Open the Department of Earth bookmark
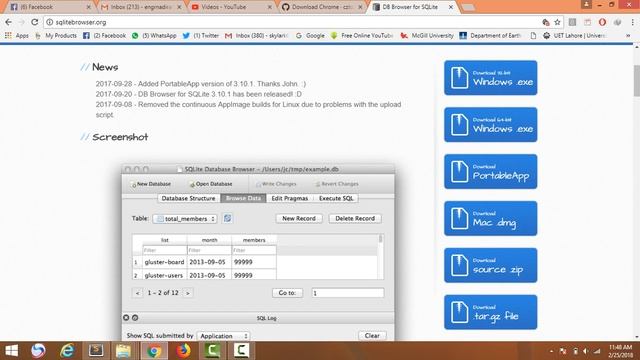640x360 pixels. 490,36
